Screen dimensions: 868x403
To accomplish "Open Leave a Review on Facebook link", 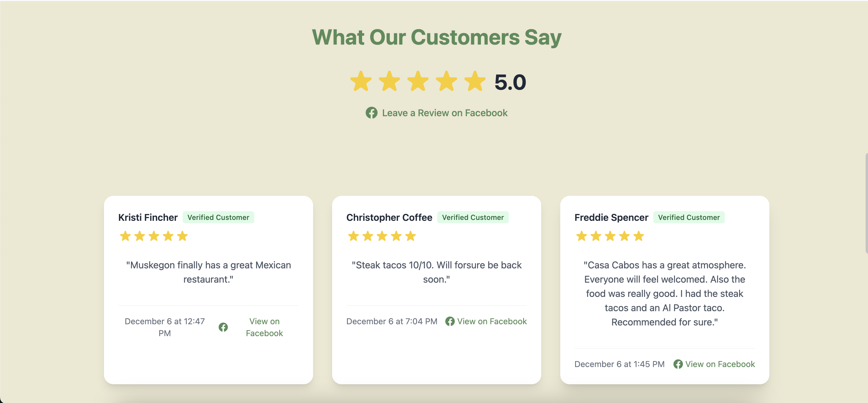I will tap(444, 113).
